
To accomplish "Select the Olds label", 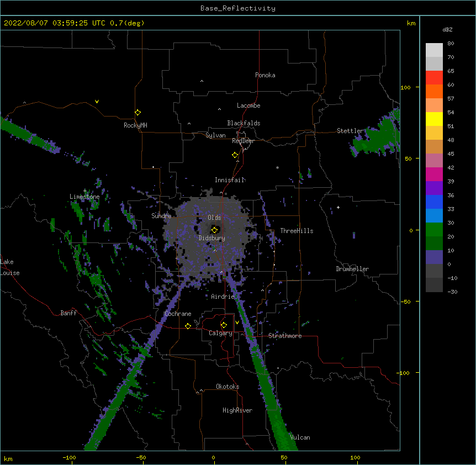I will (x=214, y=218).
